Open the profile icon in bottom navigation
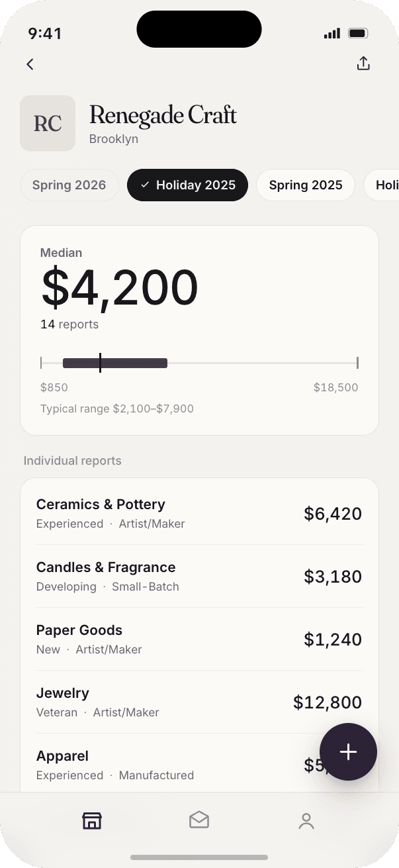 coord(306,821)
